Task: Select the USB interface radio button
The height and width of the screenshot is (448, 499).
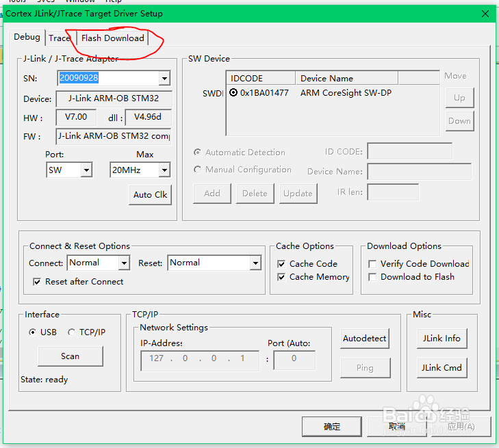Action: (x=32, y=332)
